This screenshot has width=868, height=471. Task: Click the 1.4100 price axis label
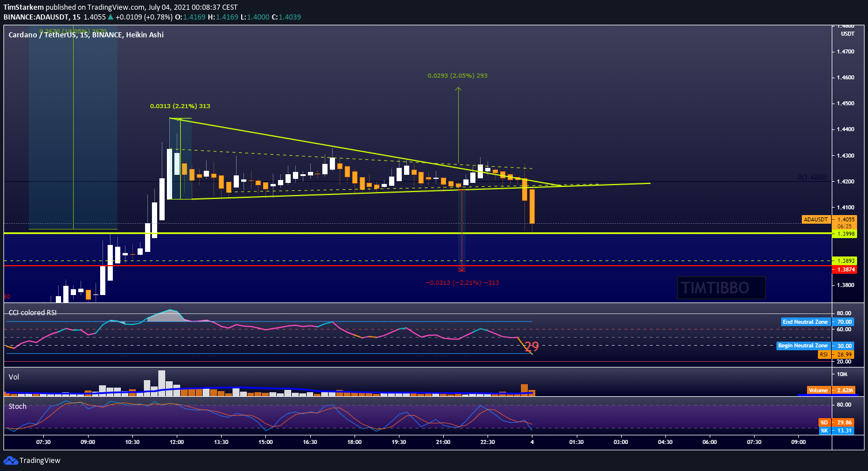(x=846, y=208)
